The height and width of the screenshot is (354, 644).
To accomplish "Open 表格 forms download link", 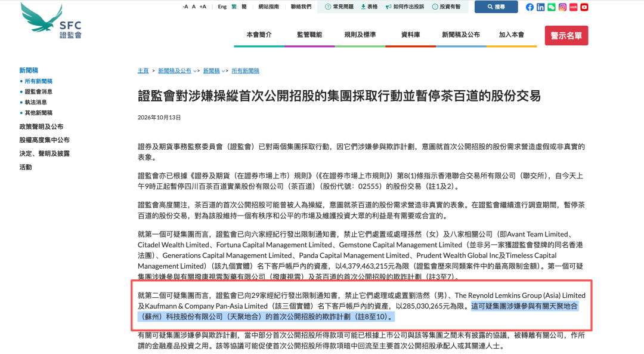I will (369, 7).
